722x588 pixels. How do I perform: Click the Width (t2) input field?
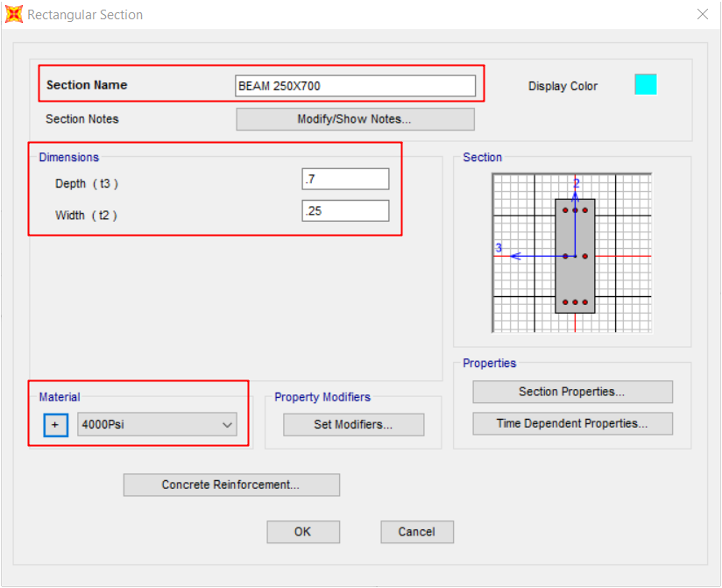coord(345,211)
